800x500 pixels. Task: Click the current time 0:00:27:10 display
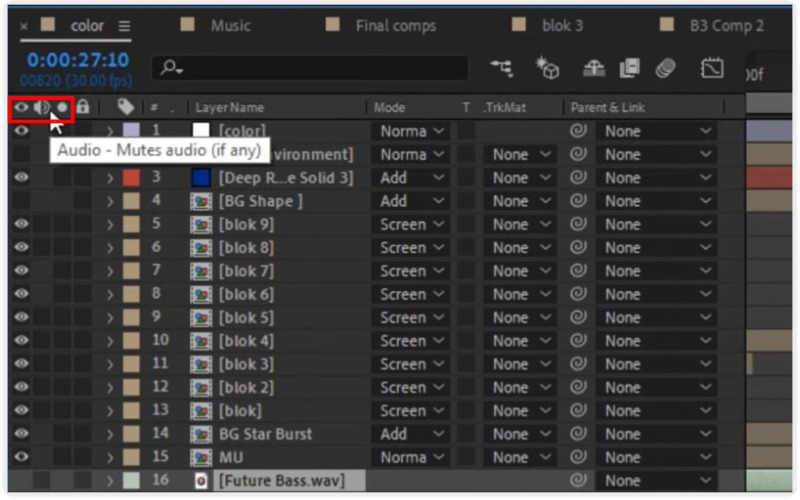pos(78,60)
